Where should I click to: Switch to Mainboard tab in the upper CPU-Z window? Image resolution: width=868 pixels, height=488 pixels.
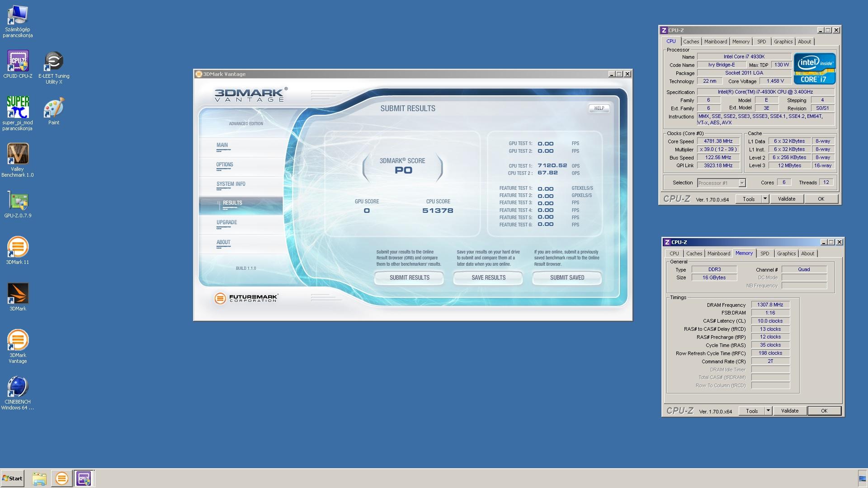point(716,42)
